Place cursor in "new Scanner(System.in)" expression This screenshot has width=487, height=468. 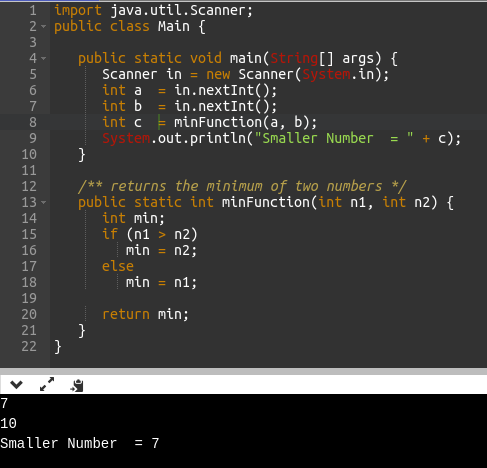click(x=297, y=74)
